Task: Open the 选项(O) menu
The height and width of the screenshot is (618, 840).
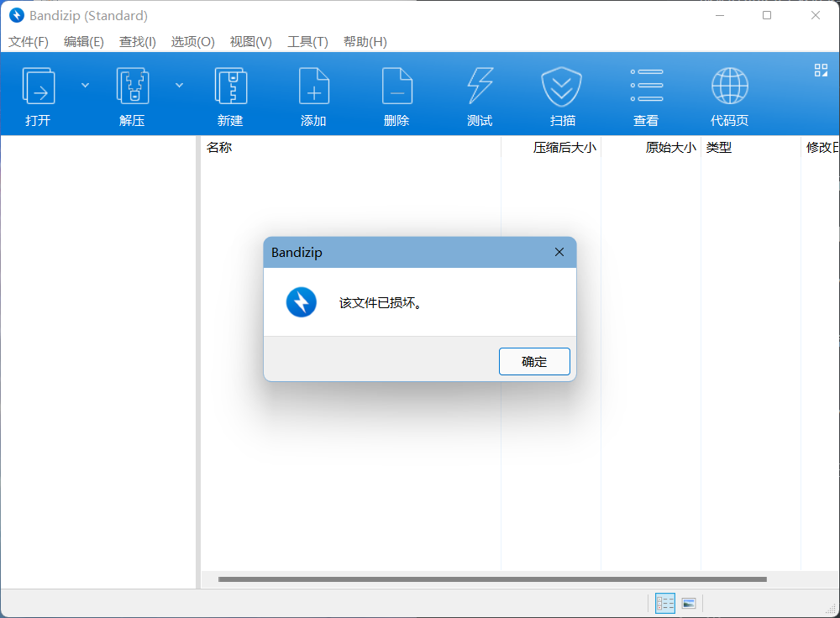Action: tap(193, 42)
